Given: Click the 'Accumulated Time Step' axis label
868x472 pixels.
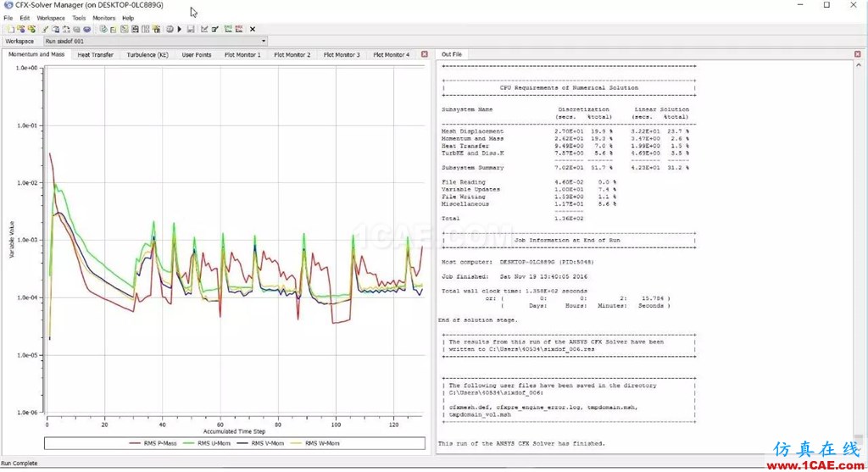Looking at the screenshot, I should (x=234, y=431).
